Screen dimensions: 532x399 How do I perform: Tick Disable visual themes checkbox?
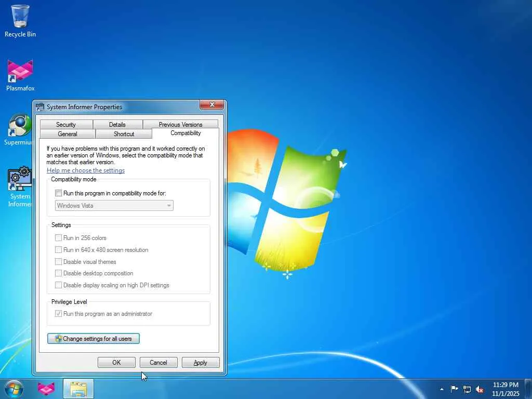[58, 262]
